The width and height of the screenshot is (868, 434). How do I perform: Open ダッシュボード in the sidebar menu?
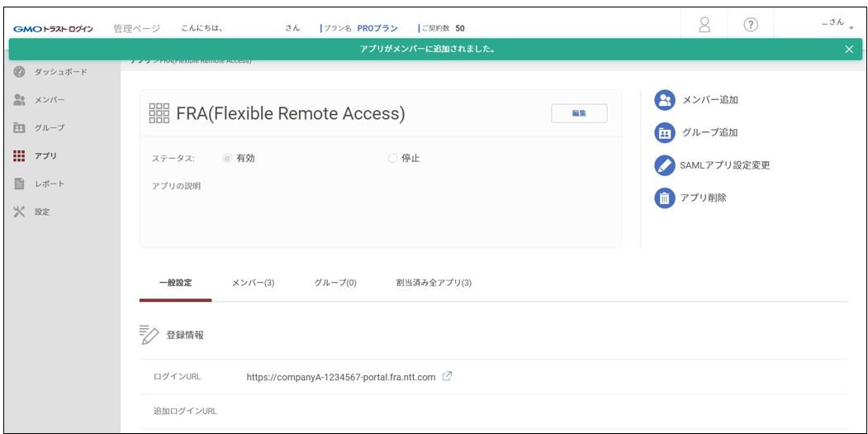pos(61,72)
